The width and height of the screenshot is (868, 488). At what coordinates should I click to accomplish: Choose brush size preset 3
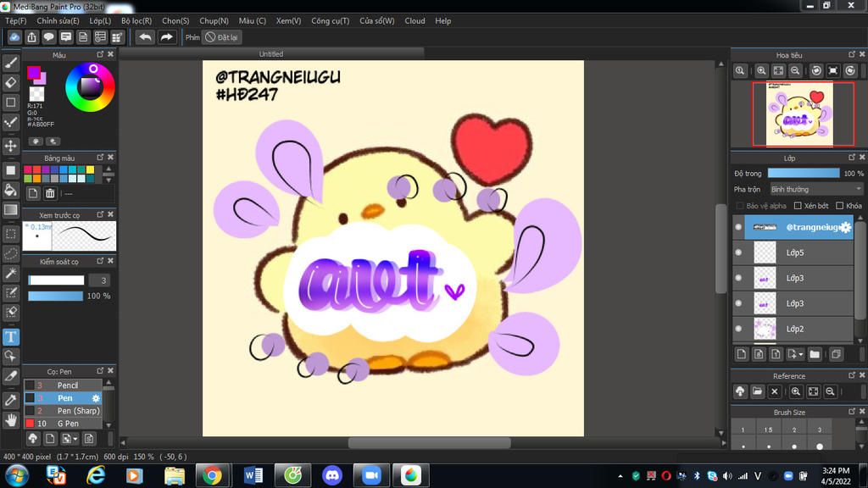(x=820, y=435)
